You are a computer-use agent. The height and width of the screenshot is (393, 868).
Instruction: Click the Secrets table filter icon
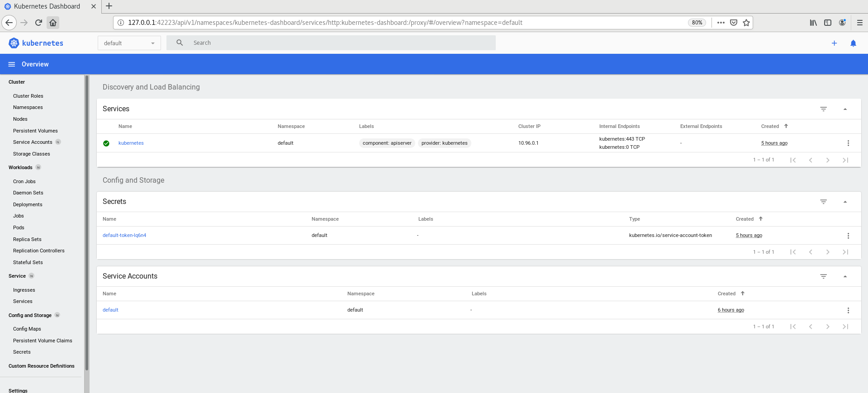pos(824,202)
